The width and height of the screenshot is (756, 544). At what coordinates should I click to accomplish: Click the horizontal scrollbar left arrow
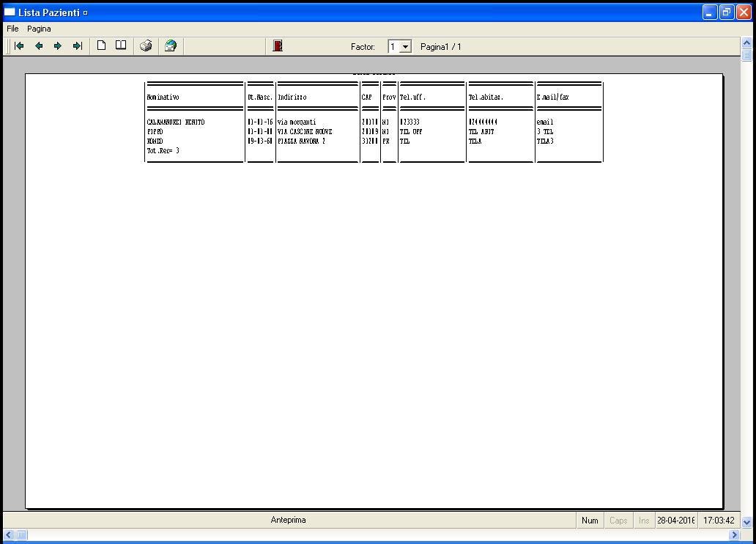coord(9,534)
